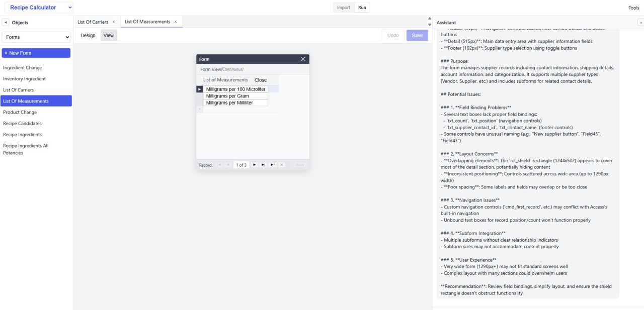This screenshot has height=310, width=644.
Task: Click the Milligrams per 100 Microliter field
Action: click(235, 89)
